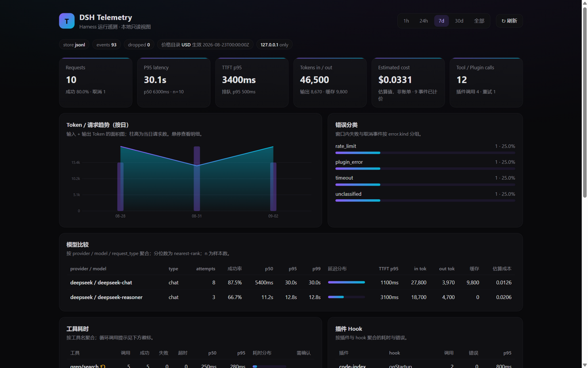The height and width of the screenshot is (368, 588).
Task: Click the 刷新 refresh button
Action: tap(509, 21)
